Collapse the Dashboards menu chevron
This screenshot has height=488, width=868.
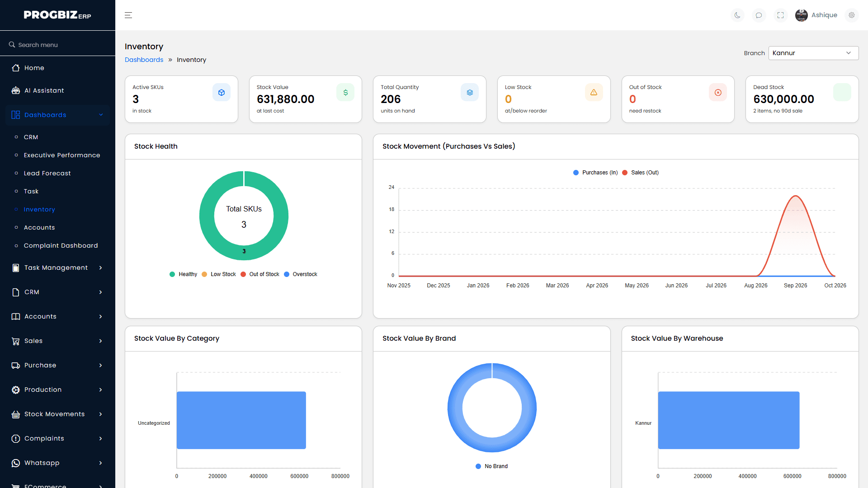101,115
